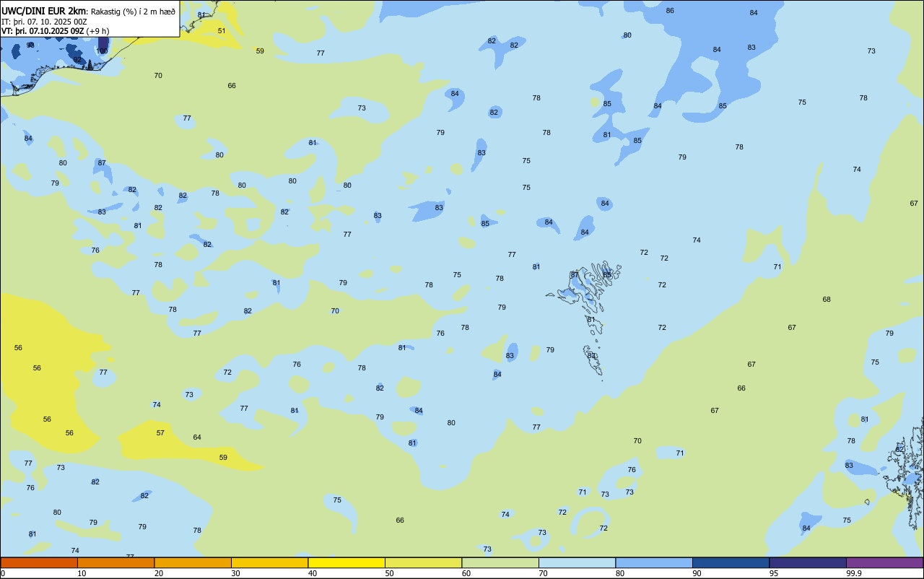Click the humidity value '51' on the map
Viewport: 924px width, 579px height.
pos(222,30)
